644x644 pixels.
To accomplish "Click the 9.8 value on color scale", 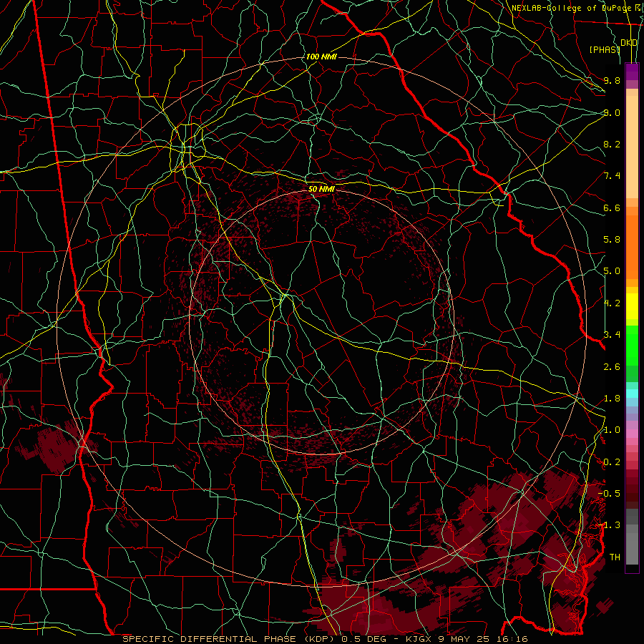I will 612,80.
